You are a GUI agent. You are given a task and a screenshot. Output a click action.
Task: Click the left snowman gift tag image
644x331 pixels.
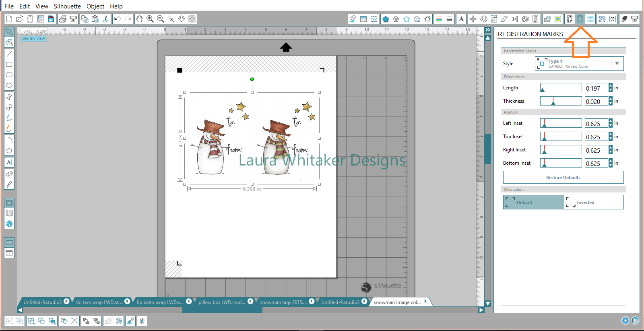pyautogui.click(x=219, y=139)
